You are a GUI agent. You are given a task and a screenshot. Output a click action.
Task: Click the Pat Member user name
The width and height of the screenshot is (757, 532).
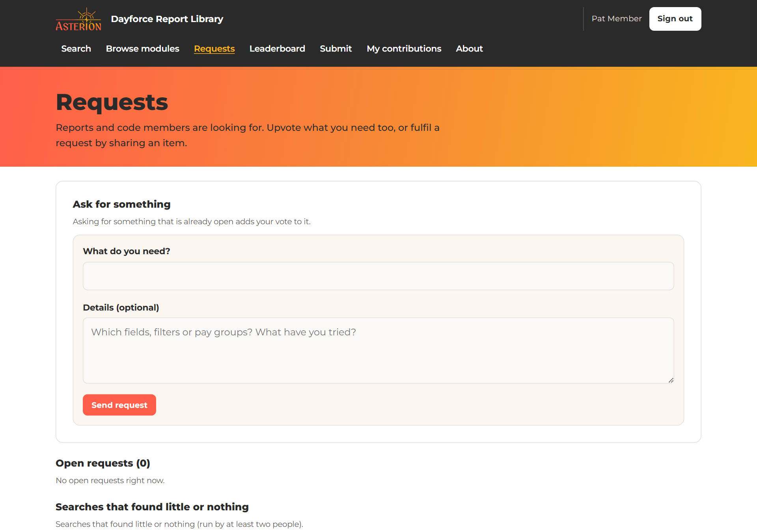tap(617, 19)
